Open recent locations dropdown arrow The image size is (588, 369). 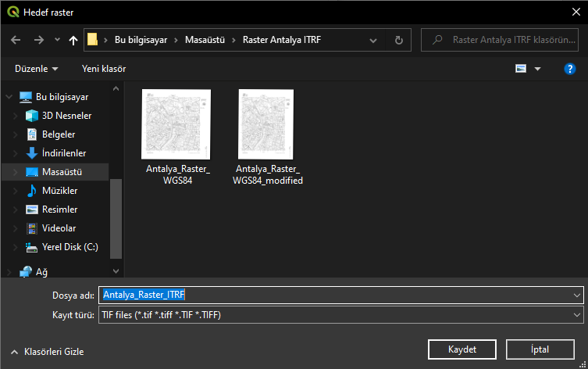click(57, 39)
